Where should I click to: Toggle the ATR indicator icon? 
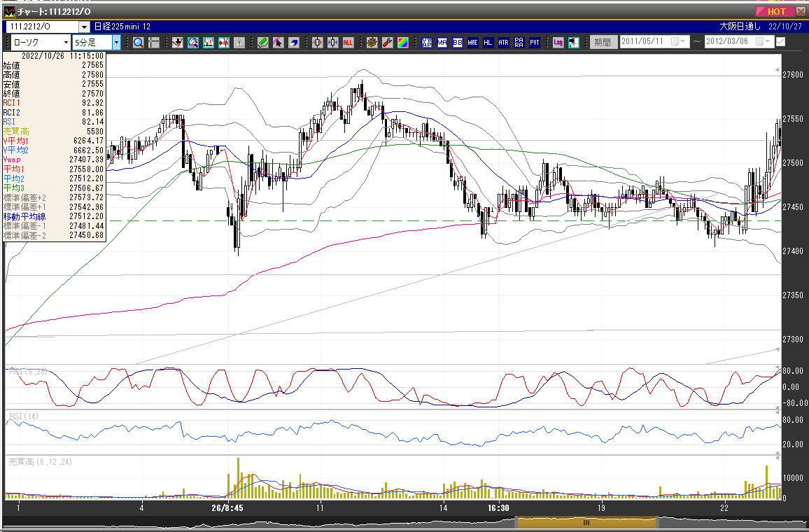pyautogui.click(x=504, y=42)
